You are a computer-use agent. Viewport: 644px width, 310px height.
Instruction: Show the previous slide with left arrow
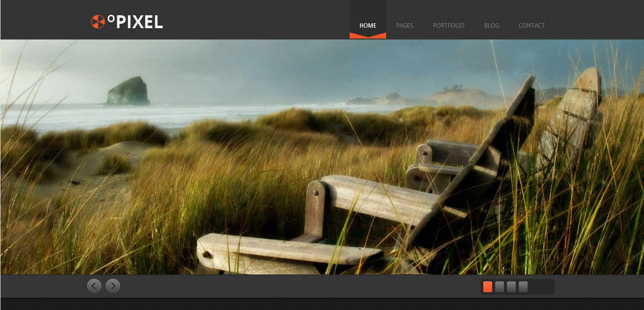(94, 286)
